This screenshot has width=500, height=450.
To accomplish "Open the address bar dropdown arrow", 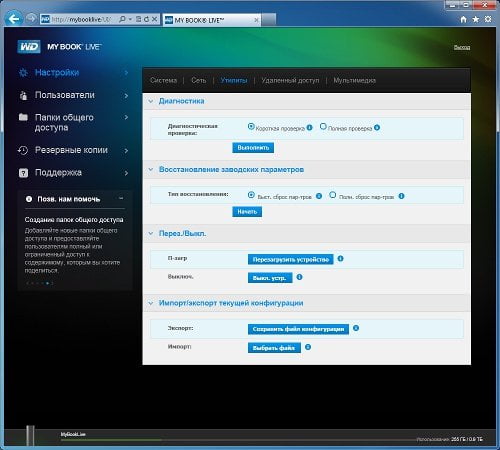I will [x=130, y=19].
